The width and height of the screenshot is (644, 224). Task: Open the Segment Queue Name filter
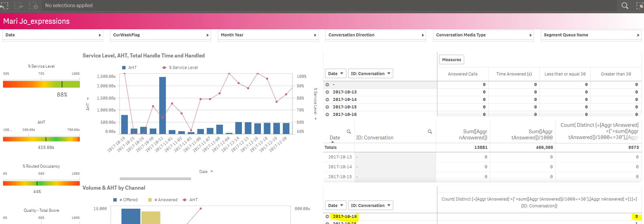(x=591, y=35)
